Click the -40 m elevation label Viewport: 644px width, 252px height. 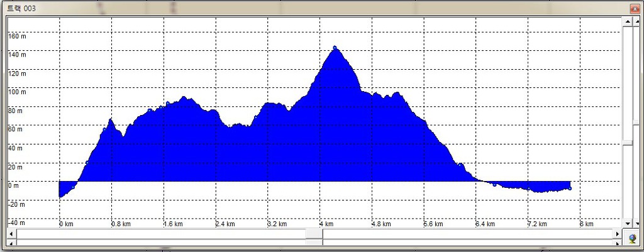[x=16, y=223]
